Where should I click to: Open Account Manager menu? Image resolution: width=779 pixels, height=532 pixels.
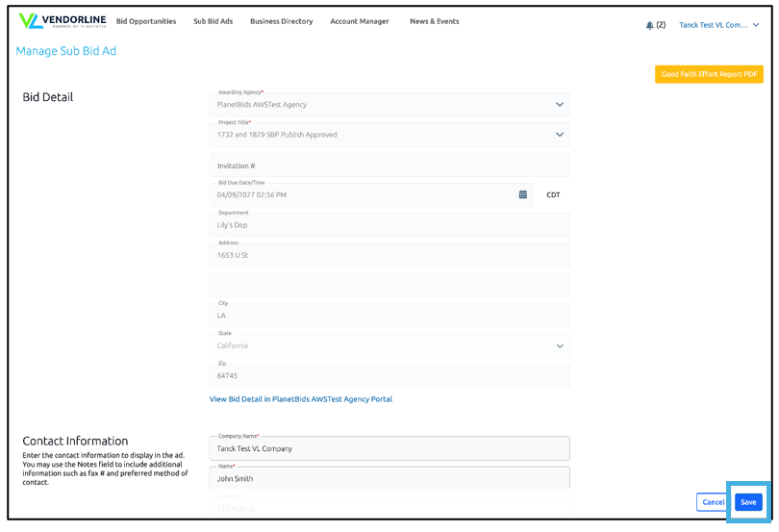pyautogui.click(x=360, y=21)
